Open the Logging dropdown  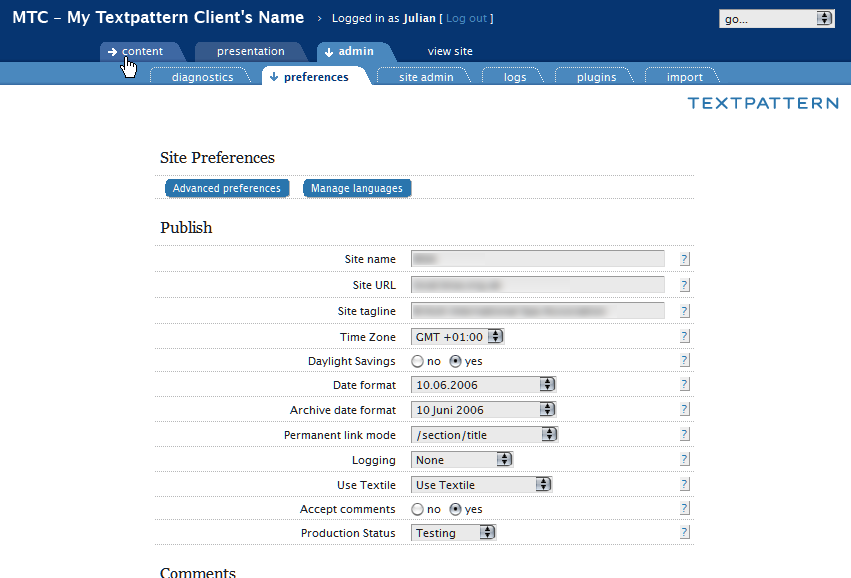tap(462, 460)
